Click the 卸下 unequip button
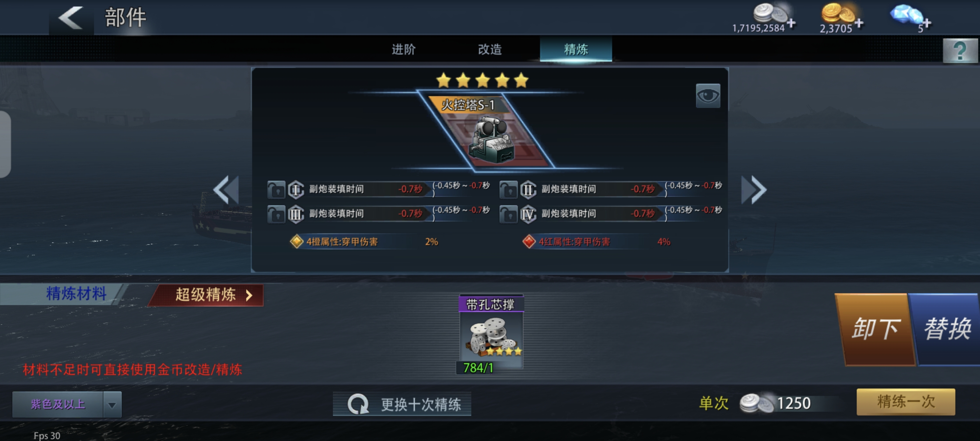Screen dimensions: 980x441 click(x=875, y=329)
